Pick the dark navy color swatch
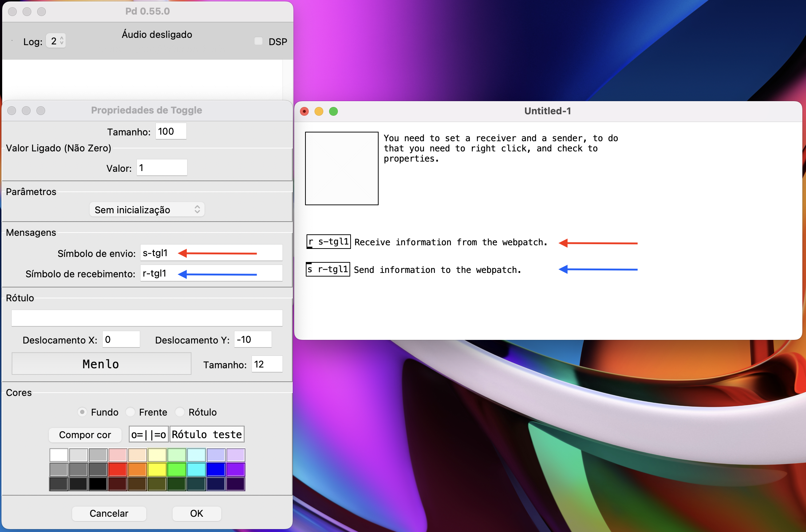Image resolution: width=806 pixels, height=532 pixels. coord(216,484)
